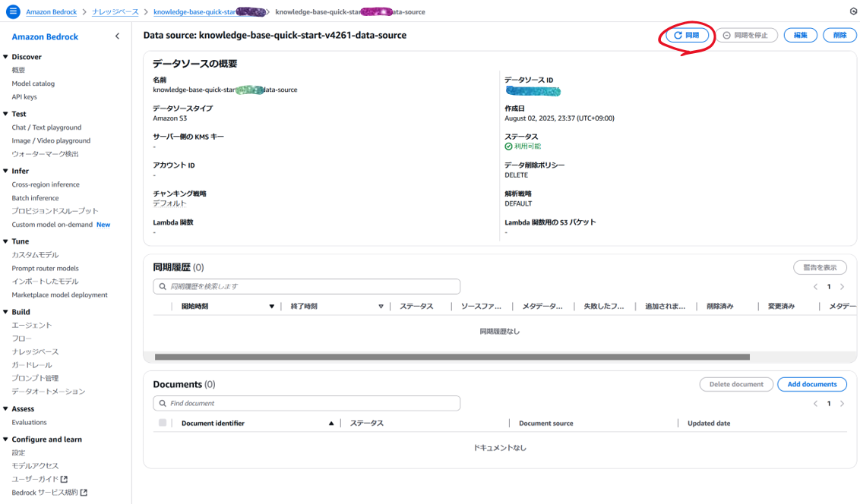Click the 警告を表示 button
Viewport: 860px width, 504px height.
(820, 267)
